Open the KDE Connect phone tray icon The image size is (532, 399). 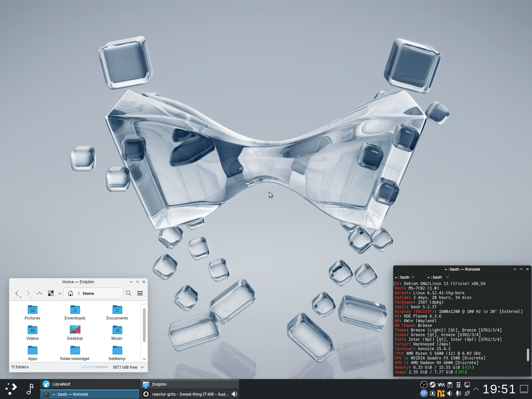pos(459,385)
